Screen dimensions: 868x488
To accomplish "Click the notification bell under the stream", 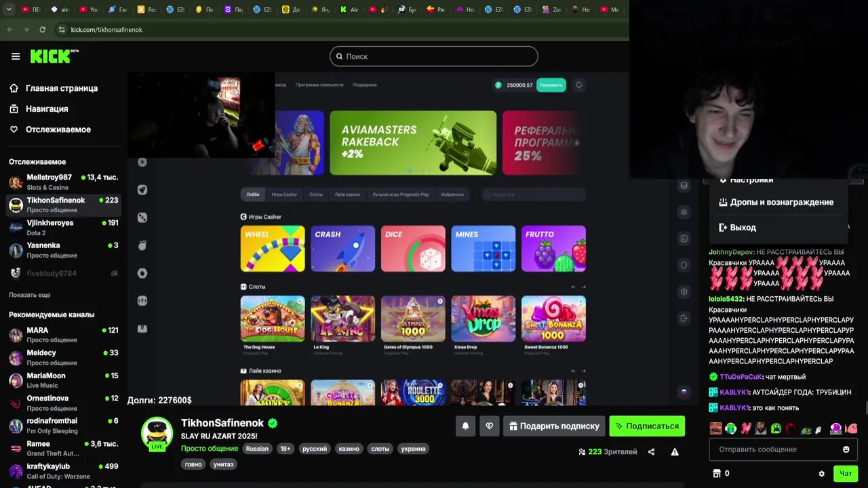I will coord(465,426).
